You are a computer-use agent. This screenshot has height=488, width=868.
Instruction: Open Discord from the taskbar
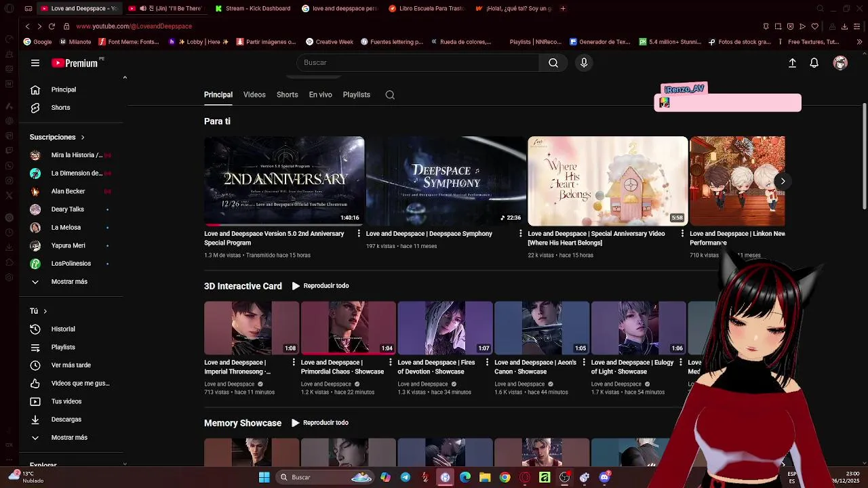(604, 477)
